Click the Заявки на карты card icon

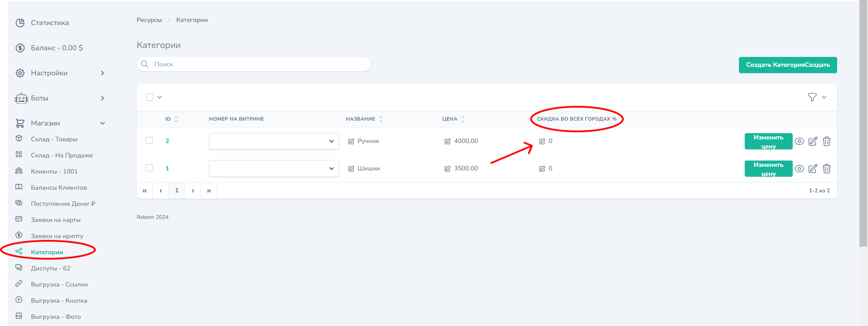pos(19,219)
